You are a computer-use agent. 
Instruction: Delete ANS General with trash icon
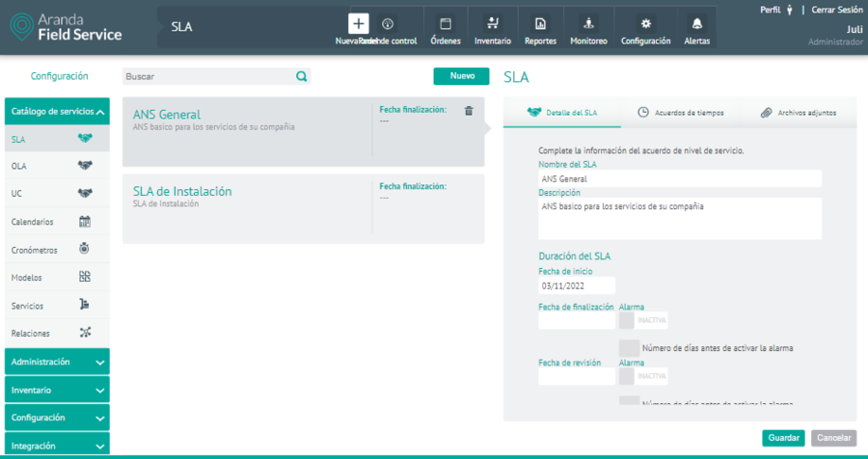point(469,111)
